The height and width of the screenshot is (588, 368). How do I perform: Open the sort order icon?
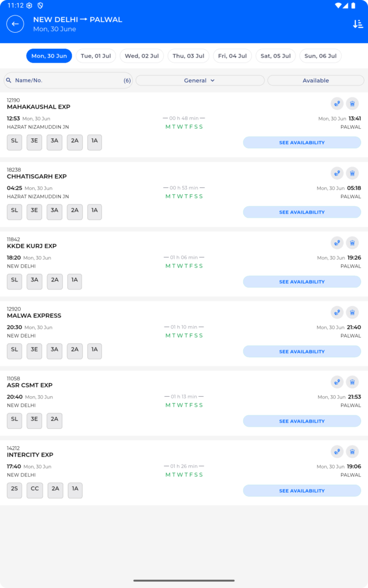tap(358, 24)
